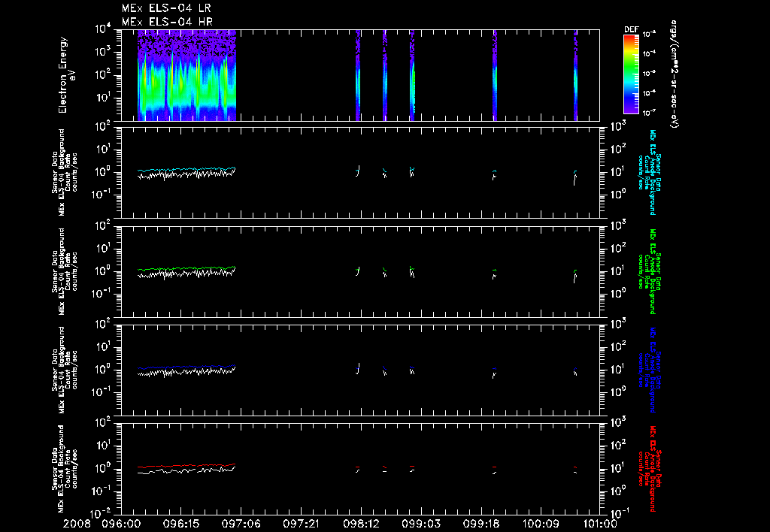This screenshot has width=770, height=532.
Task: Click the wide spectrogram block between 096:00 and 097:06
Action: coord(186,75)
